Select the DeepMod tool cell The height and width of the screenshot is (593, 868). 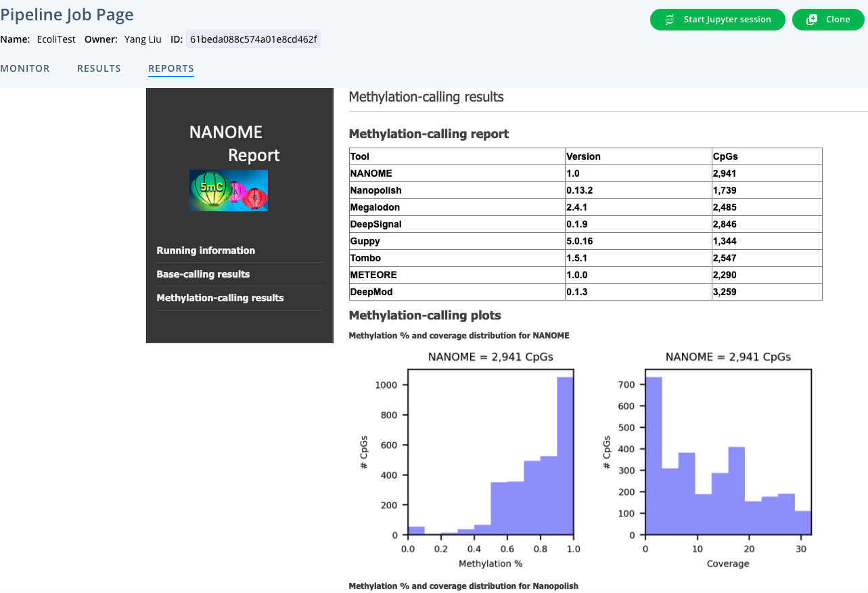tap(457, 292)
